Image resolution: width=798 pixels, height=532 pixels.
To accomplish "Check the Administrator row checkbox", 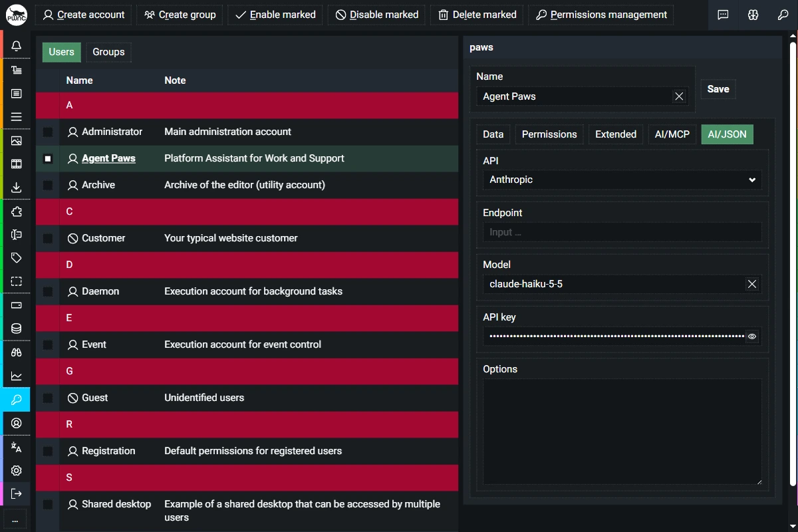I will coord(48,132).
